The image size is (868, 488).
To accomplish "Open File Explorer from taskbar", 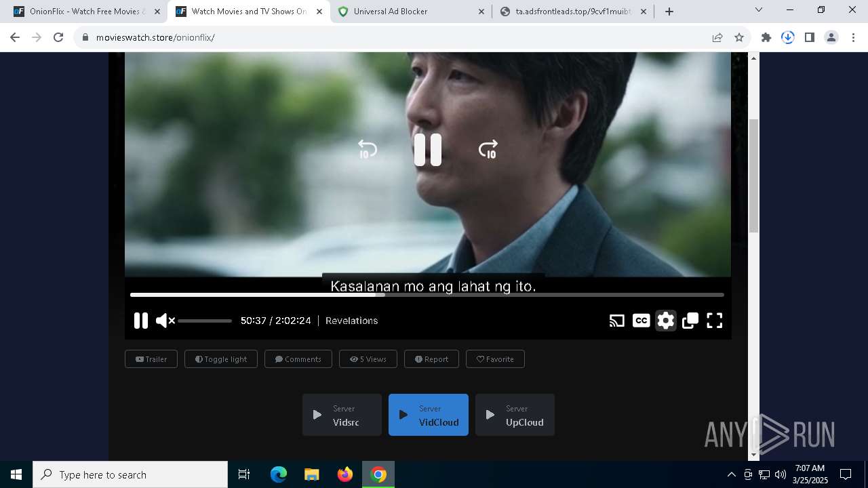I will tap(312, 474).
